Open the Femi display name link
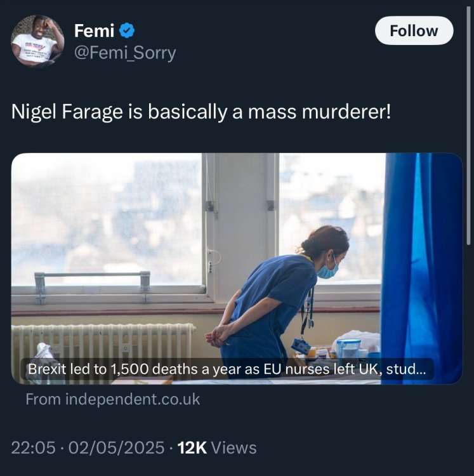Image resolution: width=474 pixels, height=476 pixels. point(93,30)
